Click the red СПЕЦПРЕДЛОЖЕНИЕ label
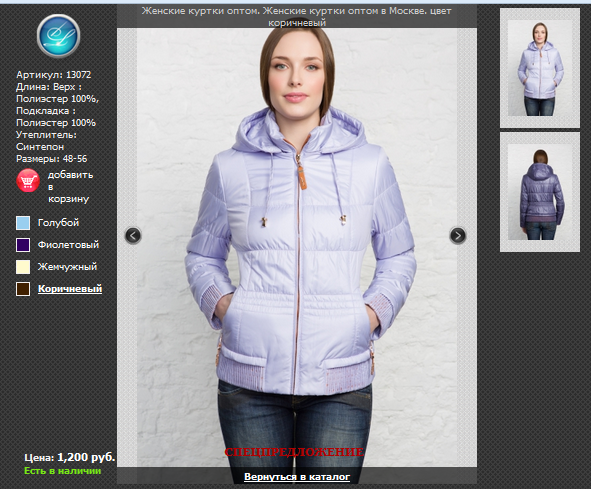591x489 pixels. pos(294,452)
